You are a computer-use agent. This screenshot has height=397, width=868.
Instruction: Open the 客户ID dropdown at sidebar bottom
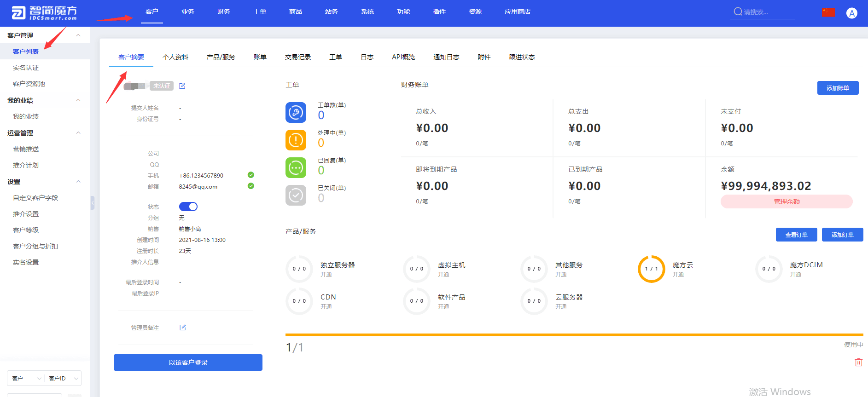click(63, 378)
